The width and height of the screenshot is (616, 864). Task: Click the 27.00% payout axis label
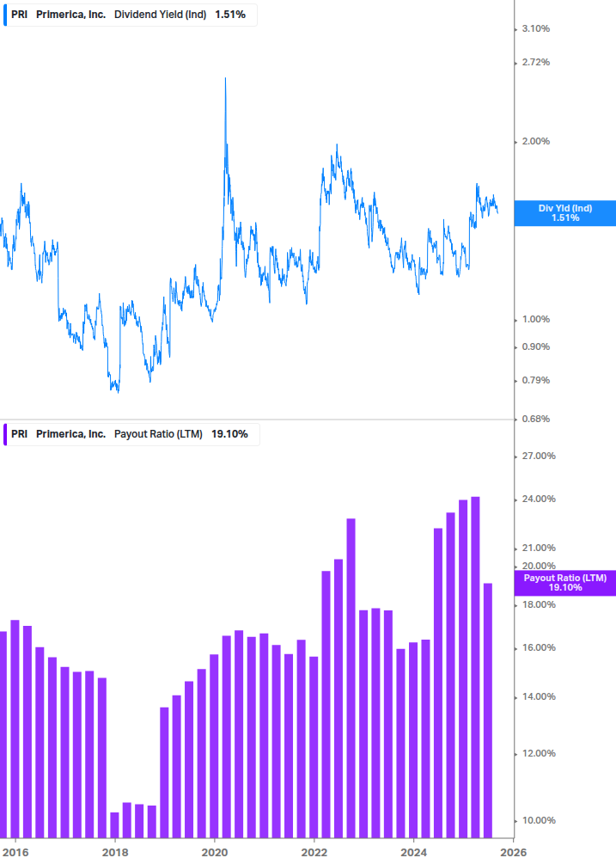click(539, 456)
